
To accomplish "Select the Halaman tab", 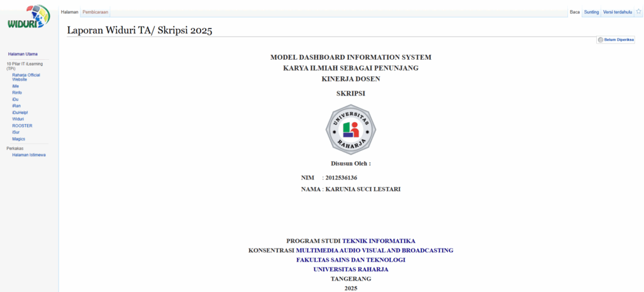I will point(69,12).
